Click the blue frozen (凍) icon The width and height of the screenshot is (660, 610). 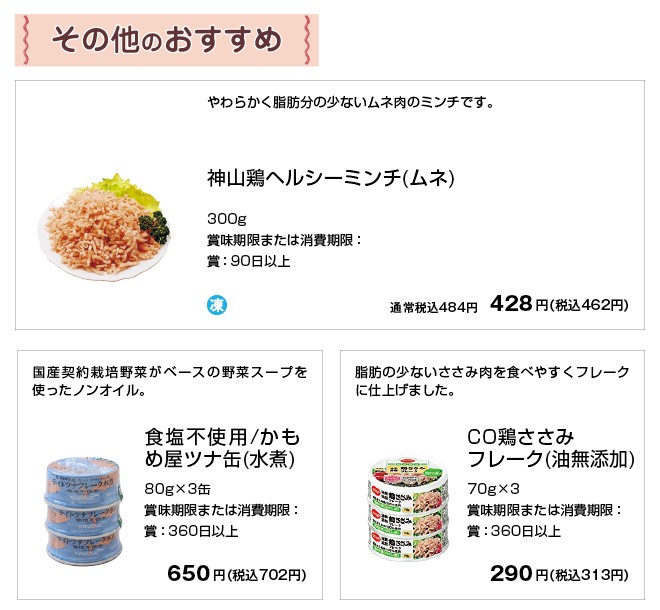pyautogui.click(x=216, y=304)
